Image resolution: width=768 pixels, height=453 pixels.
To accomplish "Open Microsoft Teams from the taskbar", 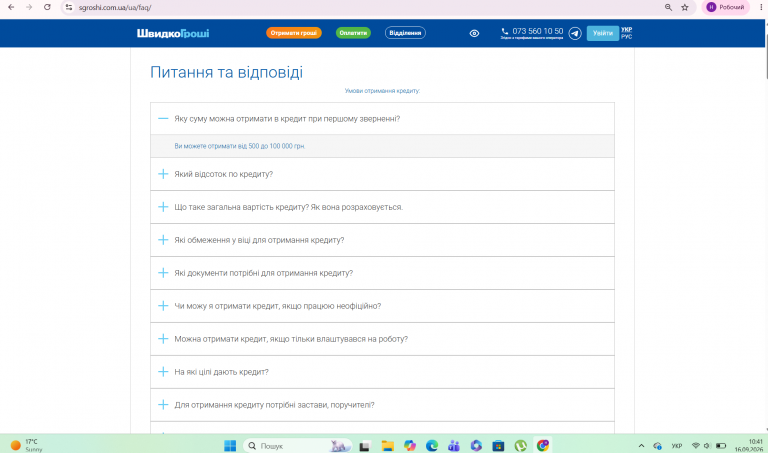I will coord(454,446).
